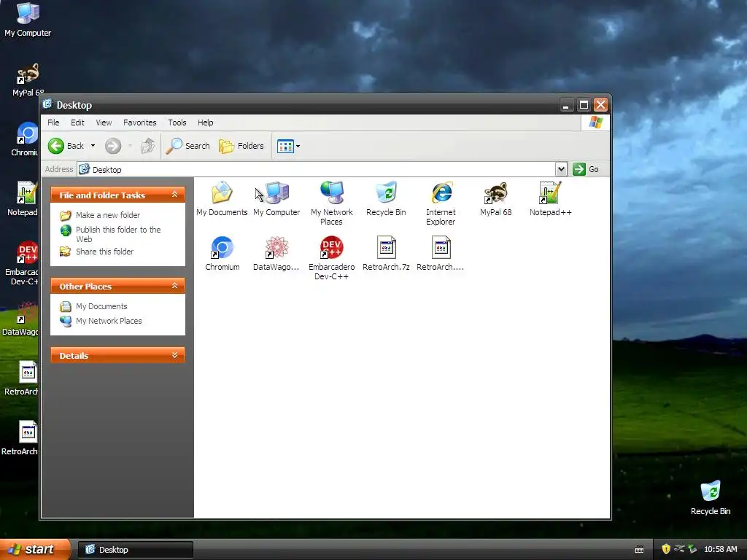Select Embarcadero Dev-C++ shortcut in Explorer window

[x=332, y=247]
